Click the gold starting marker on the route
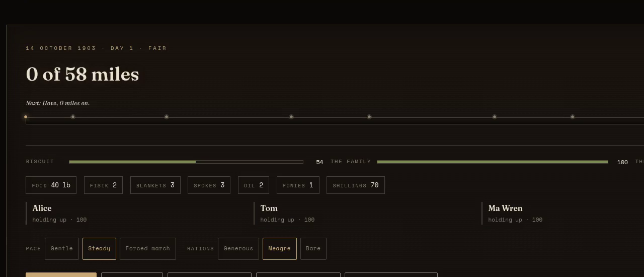This screenshot has width=644, height=277. click(x=26, y=117)
